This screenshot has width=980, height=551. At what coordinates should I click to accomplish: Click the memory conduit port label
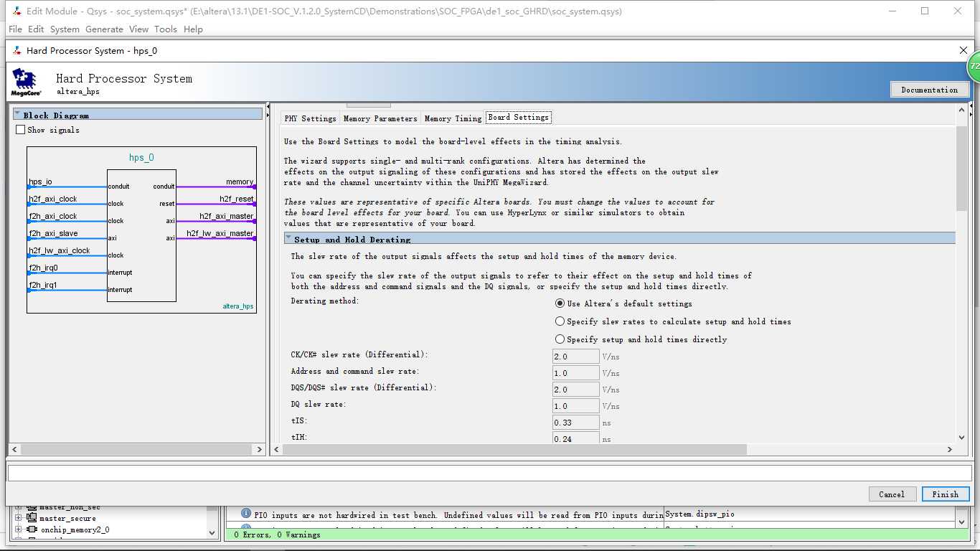coord(240,182)
